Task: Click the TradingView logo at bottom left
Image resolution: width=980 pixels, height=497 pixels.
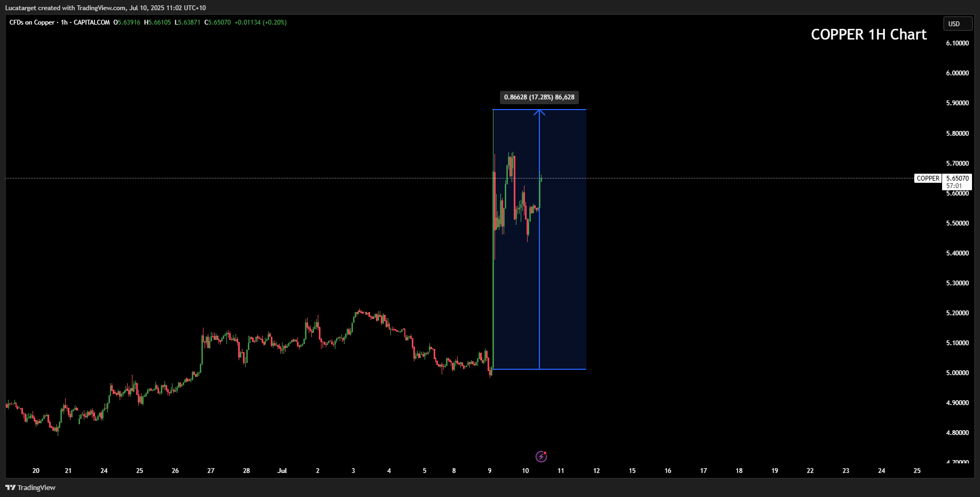Action: click(x=30, y=487)
